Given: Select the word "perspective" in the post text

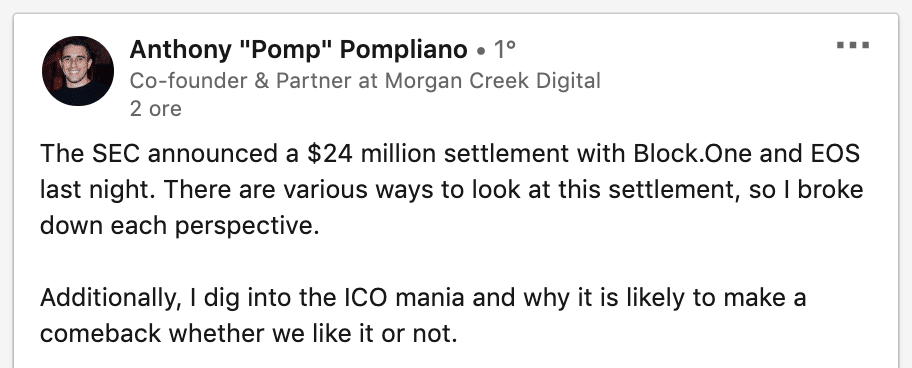Looking at the screenshot, I should 247,227.
